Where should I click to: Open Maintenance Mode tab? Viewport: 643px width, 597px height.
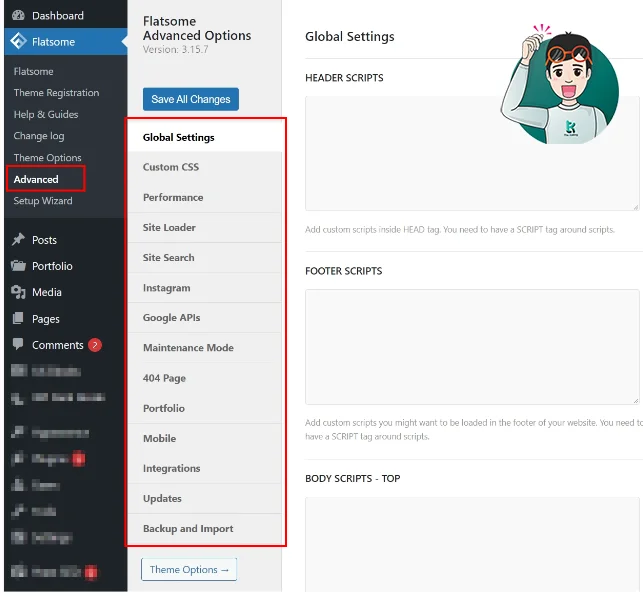[x=205, y=348]
